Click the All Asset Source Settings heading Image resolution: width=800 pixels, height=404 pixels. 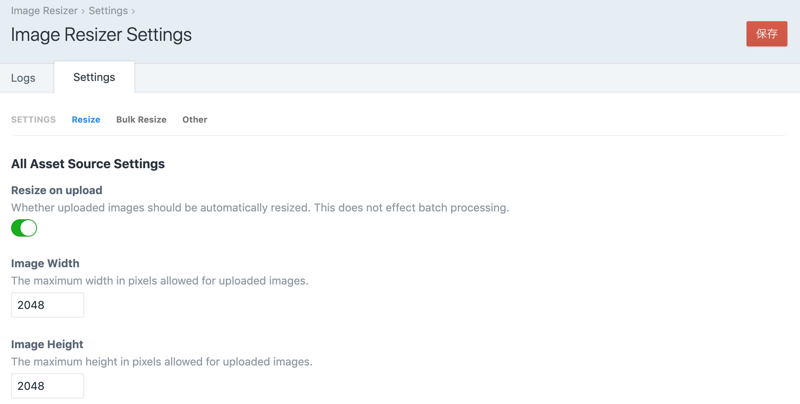88,164
